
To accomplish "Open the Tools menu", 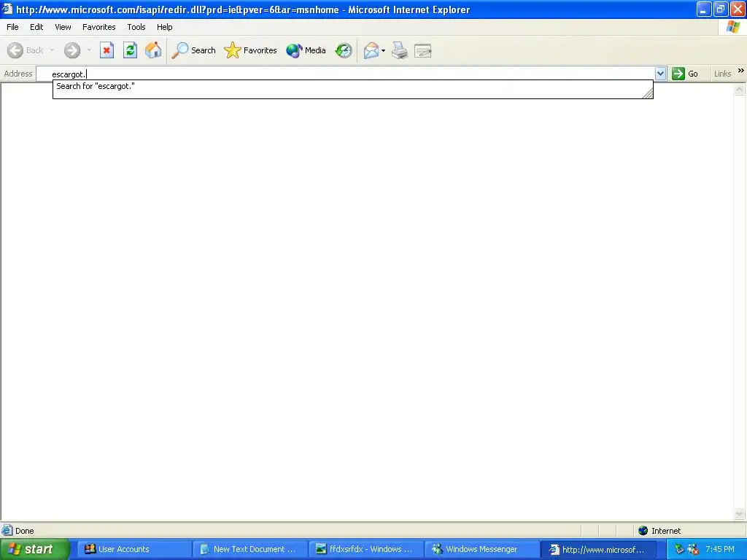I will (x=136, y=27).
